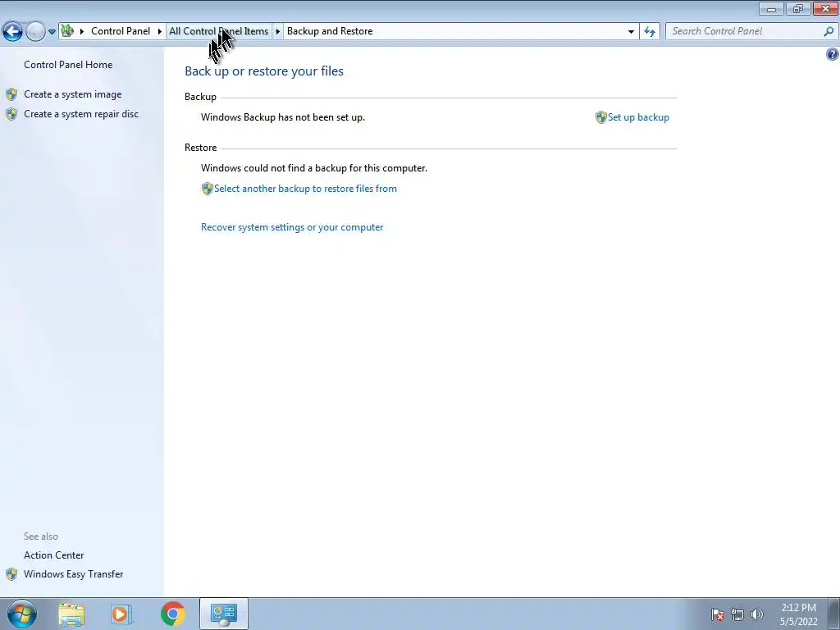Click the Show desktop strip

[x=834, y=614]
